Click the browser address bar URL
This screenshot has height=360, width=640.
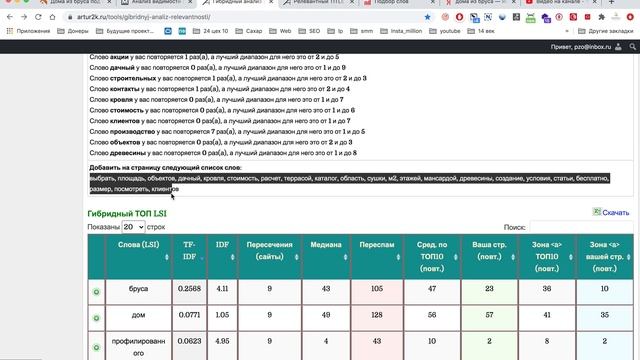[x=143, y=17]
